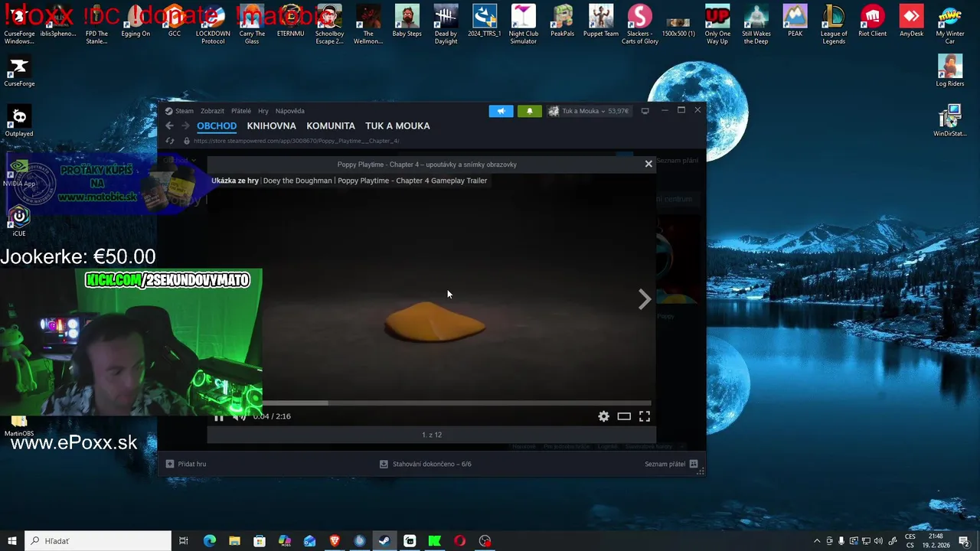This screenshot has height=551, width=980.
Task: Open the Hry menu
Action: 263,111
